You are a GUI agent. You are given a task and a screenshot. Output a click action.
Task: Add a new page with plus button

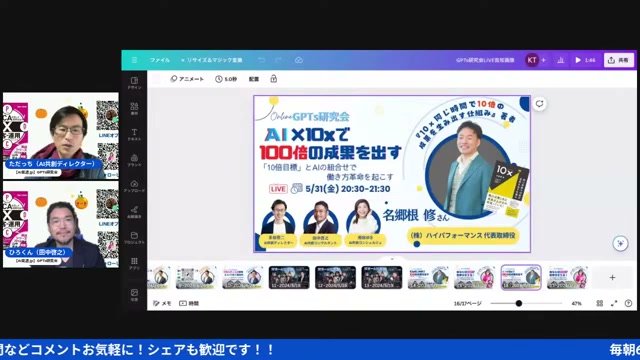tap(612, 278)
